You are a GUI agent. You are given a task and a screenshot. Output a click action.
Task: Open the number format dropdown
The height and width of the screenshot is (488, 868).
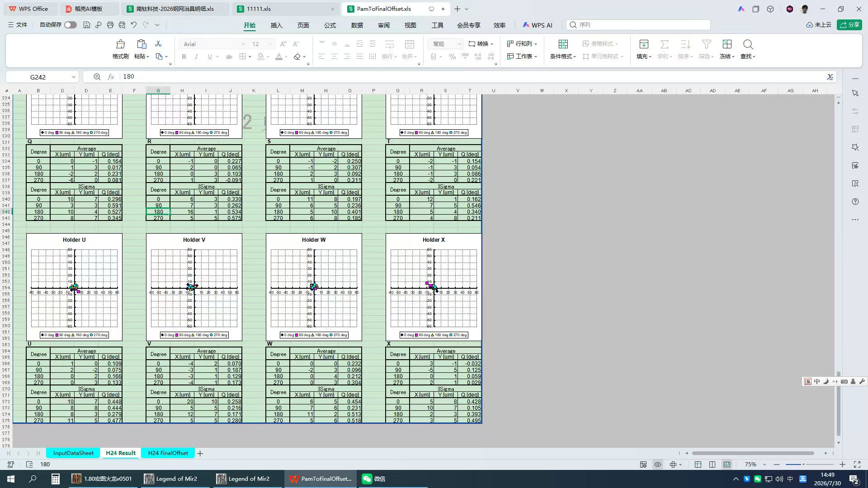460,44
